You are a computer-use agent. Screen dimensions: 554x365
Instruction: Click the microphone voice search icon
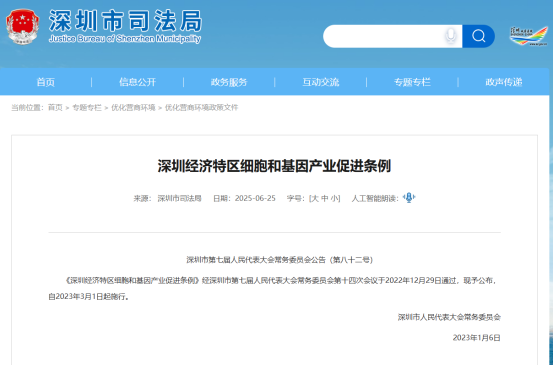450,36
